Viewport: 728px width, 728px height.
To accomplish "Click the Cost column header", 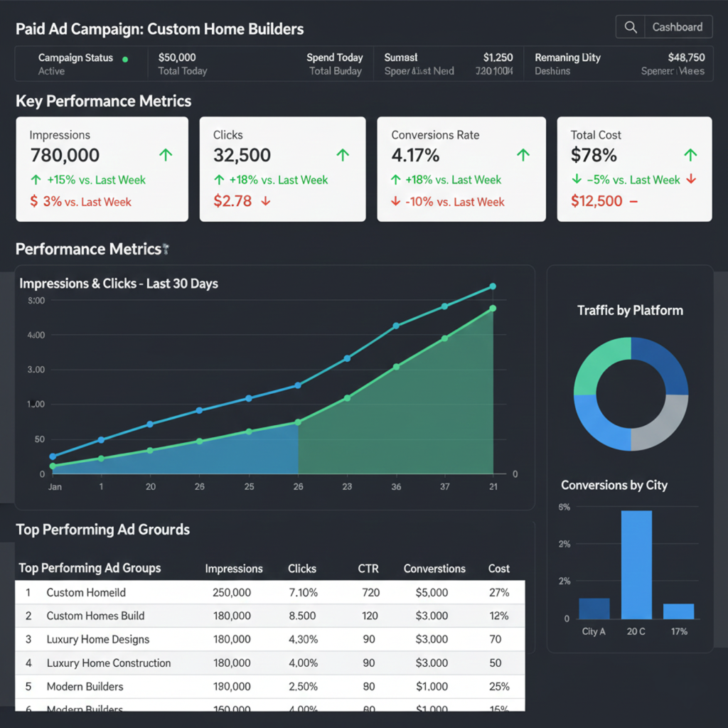I will tap(498, 569).
